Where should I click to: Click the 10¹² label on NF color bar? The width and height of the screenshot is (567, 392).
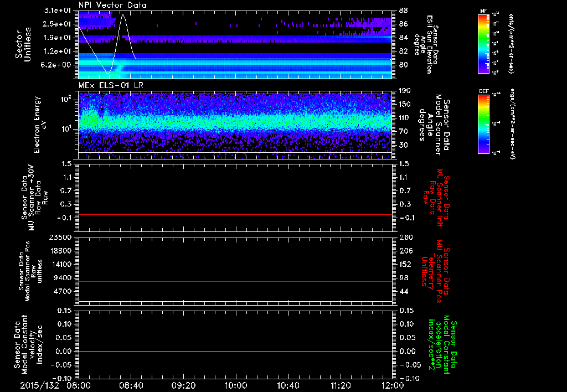pos(496,14)
